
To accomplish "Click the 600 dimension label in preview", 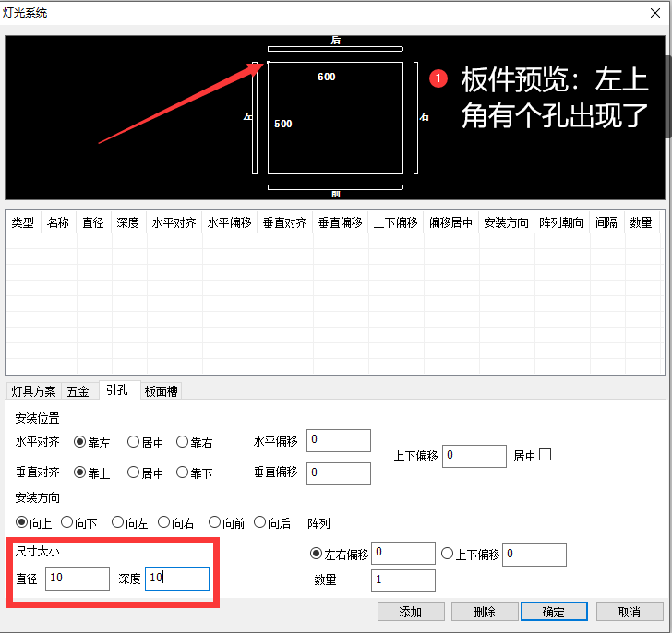I will [327, 77].
